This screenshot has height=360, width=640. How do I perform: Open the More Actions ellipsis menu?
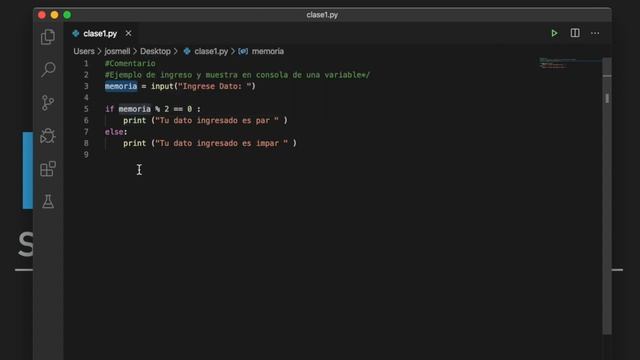[x=595, y=33]
